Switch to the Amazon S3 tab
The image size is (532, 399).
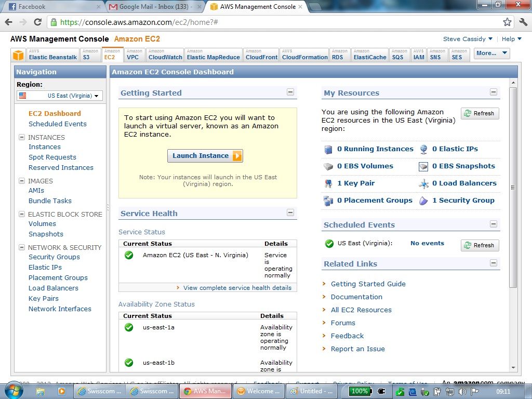(90, 55)
